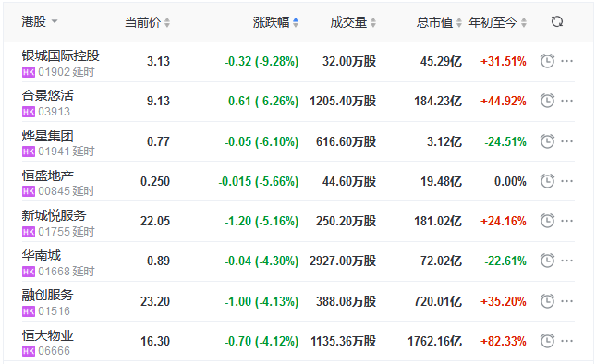Click current price 16.30
This screenshot has height=364, width=596.
[x=155, y=341]
